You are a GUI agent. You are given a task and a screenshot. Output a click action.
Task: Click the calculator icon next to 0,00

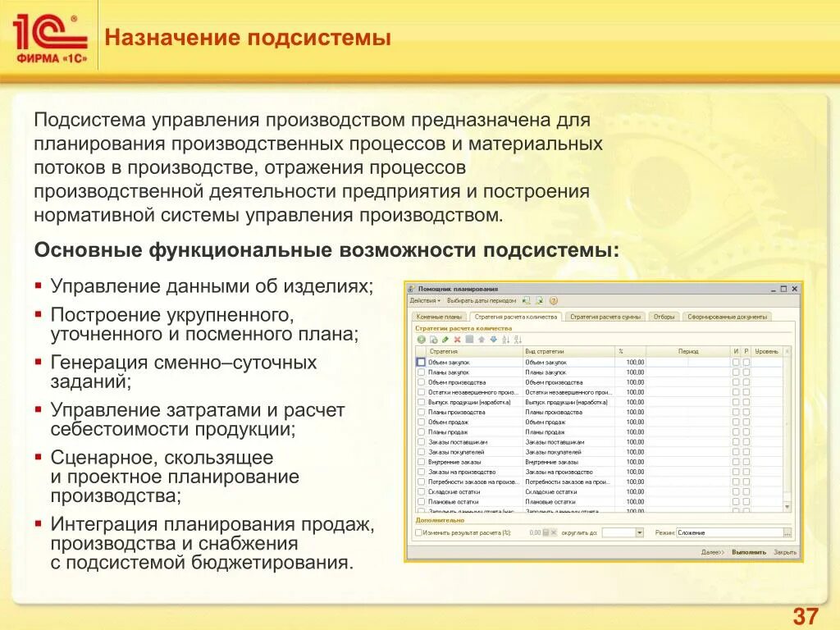click(x=546, y=532)
